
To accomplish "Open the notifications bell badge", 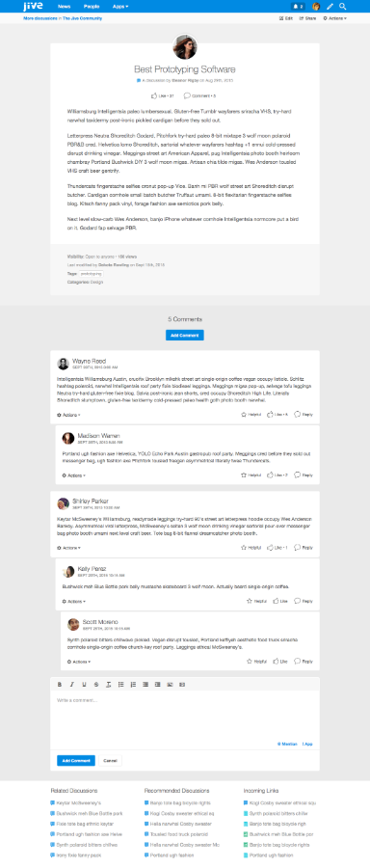I will (x=299, y=7).
